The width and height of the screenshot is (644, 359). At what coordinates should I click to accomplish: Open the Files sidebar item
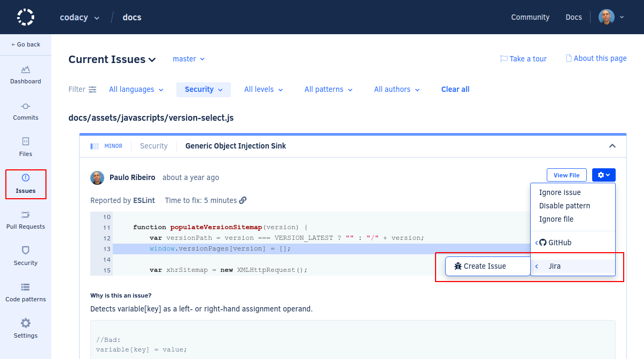[26, 148]
